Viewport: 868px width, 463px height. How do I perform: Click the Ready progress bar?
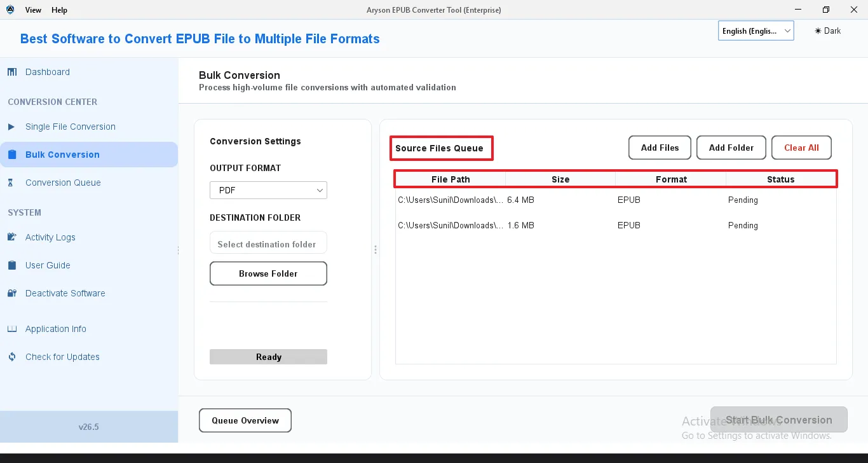(x=268, y=357)
